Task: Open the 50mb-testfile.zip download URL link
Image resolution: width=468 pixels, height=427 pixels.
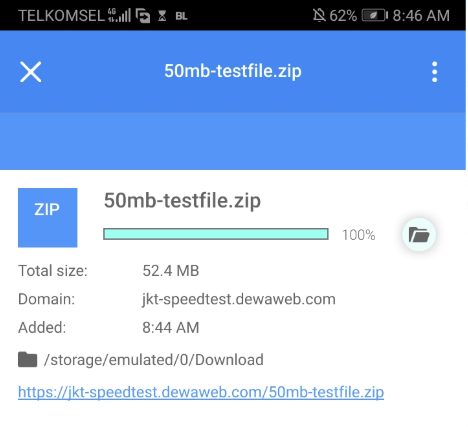Action: click(201, 392)
